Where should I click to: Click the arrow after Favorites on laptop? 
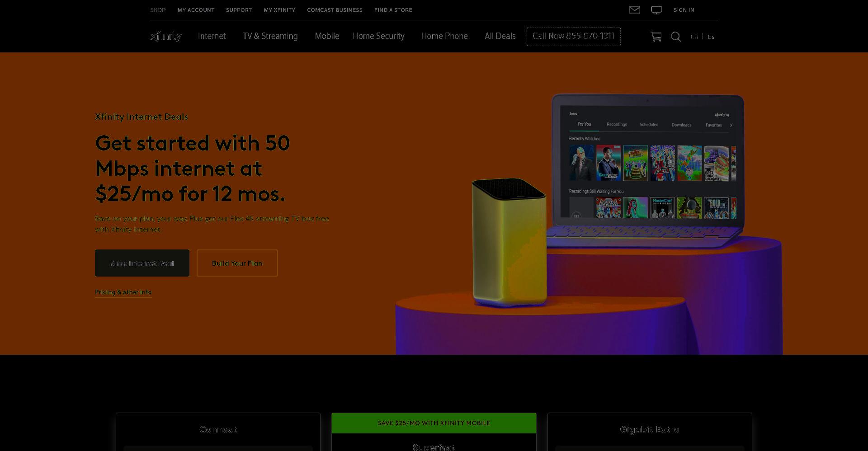pos(731,125)
